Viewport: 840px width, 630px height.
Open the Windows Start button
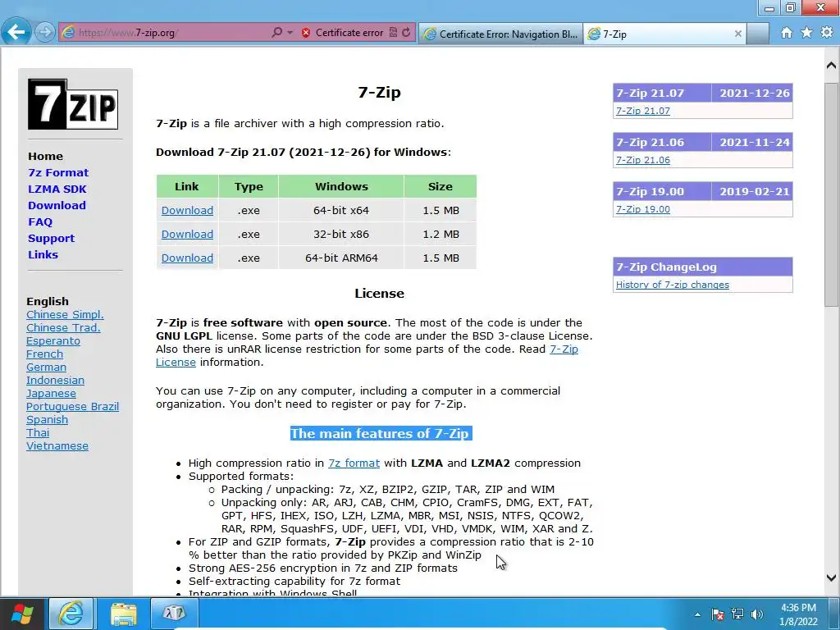click(22, 614)
